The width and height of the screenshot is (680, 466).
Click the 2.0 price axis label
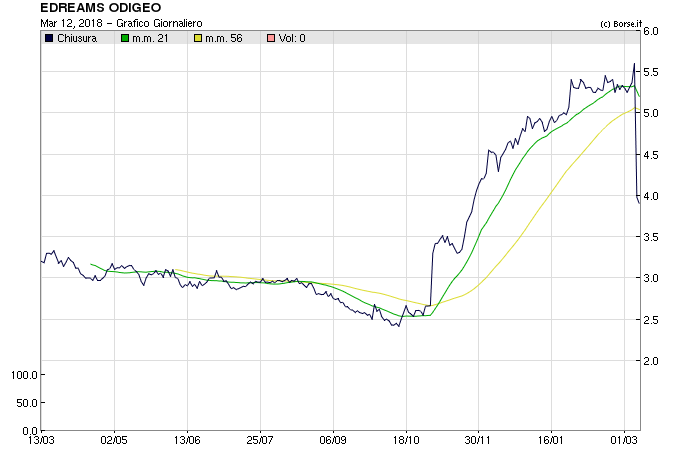[x=651, y=361]
